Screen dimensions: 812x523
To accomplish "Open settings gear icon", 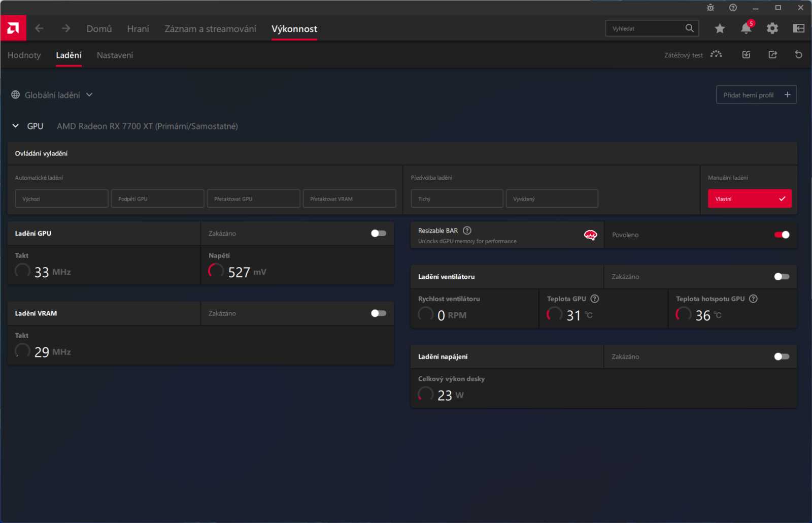I will (772, 28).
